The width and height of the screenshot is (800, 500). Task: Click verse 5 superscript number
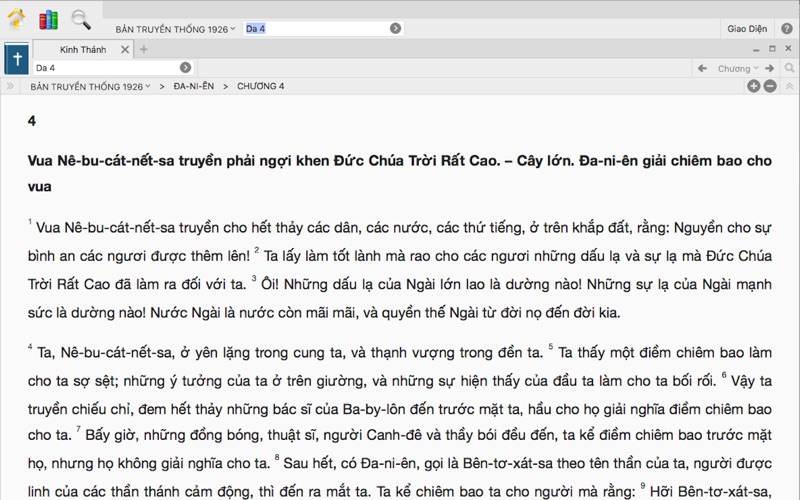(x=551, y=346)
